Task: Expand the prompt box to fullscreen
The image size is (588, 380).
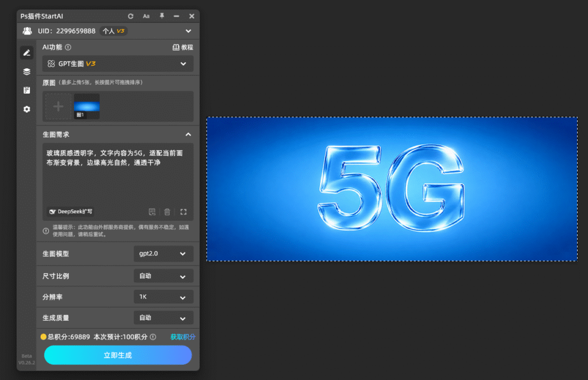Action: tap(183, 212)
